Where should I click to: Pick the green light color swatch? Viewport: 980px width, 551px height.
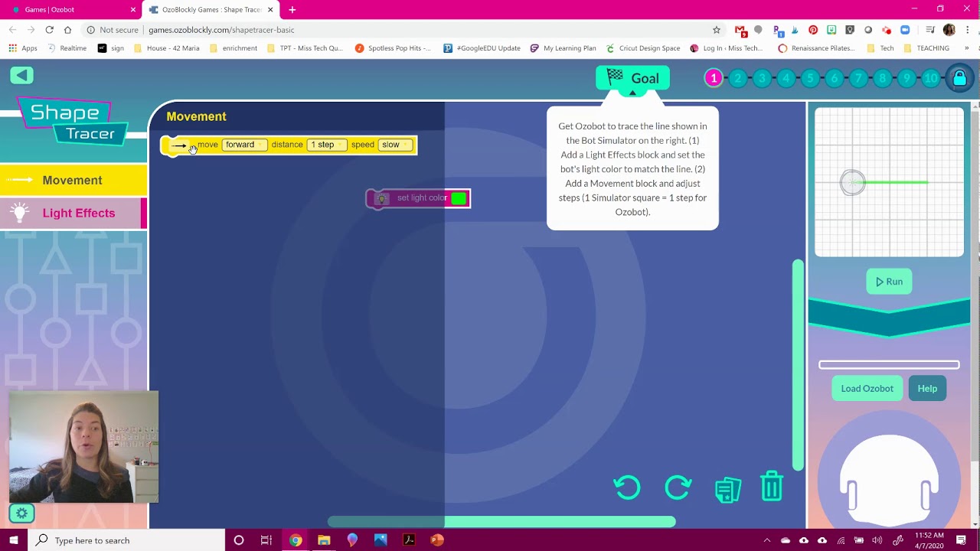[459, 198]
